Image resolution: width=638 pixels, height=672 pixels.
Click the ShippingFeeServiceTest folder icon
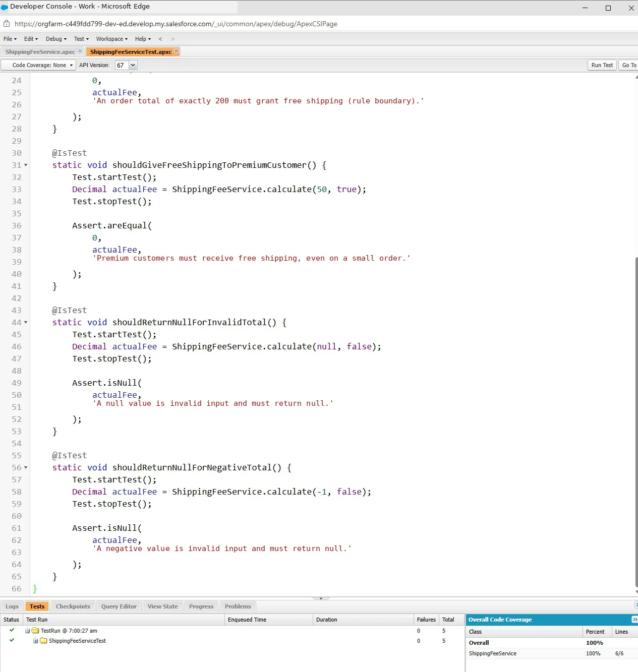point(43,641)
